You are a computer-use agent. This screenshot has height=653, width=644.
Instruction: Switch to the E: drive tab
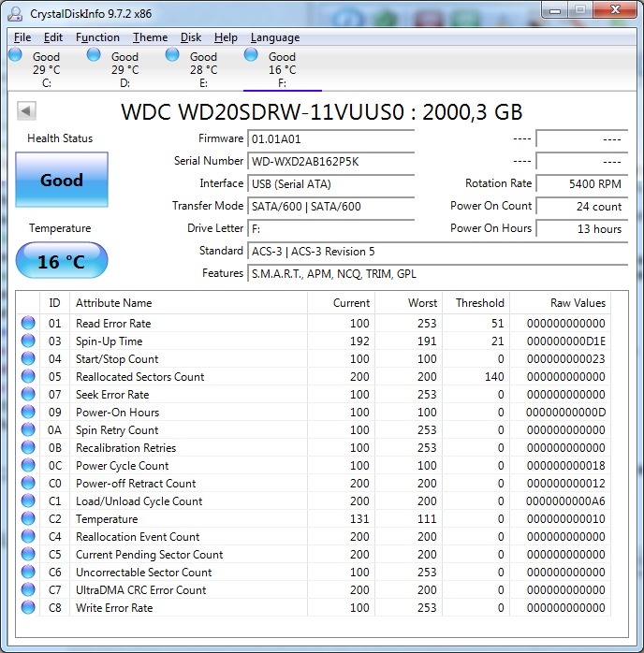203,68
